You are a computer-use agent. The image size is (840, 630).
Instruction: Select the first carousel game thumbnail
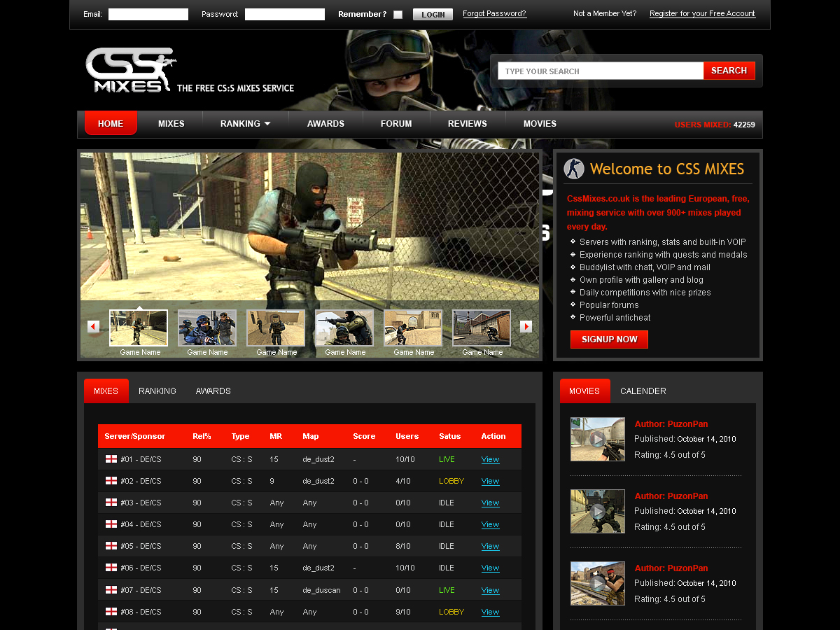pos(139,328)
